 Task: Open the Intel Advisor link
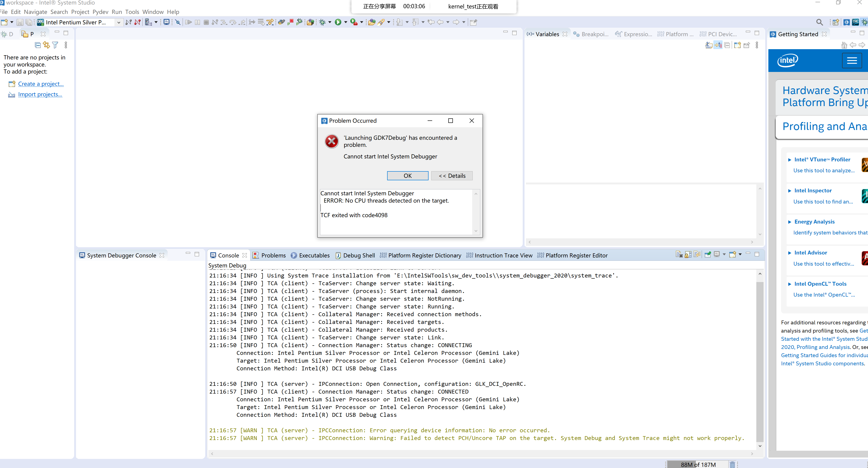point(810,253)
